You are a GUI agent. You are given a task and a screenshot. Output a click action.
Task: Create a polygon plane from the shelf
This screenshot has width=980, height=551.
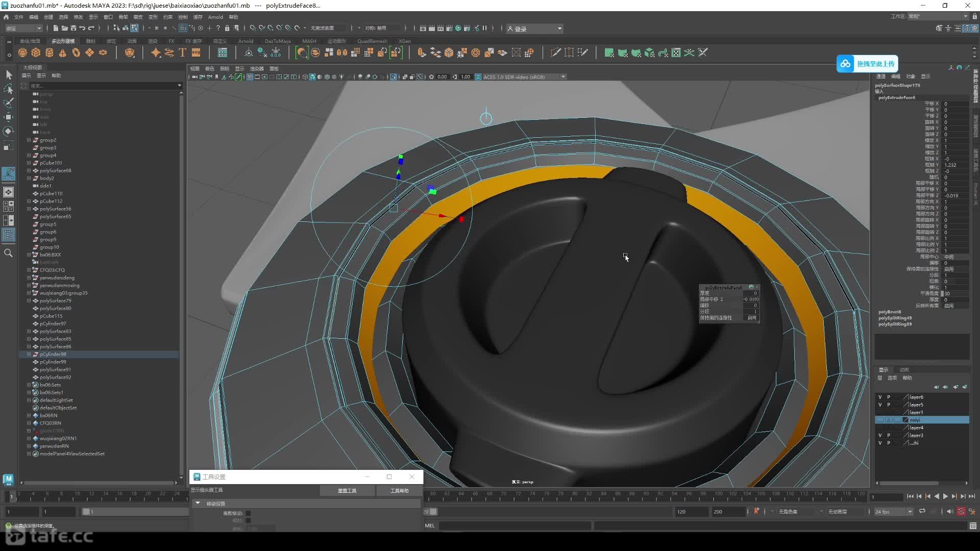tap(89, 53)
